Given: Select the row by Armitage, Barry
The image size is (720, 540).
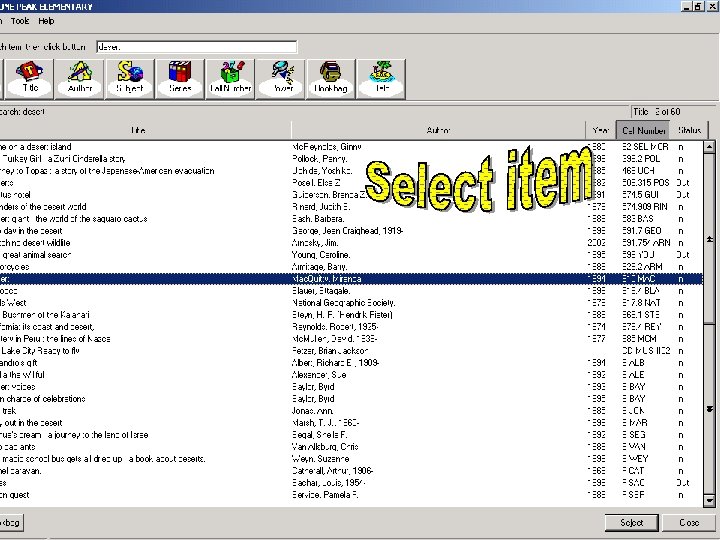Looking at the screenshot, I should point(351,267).
